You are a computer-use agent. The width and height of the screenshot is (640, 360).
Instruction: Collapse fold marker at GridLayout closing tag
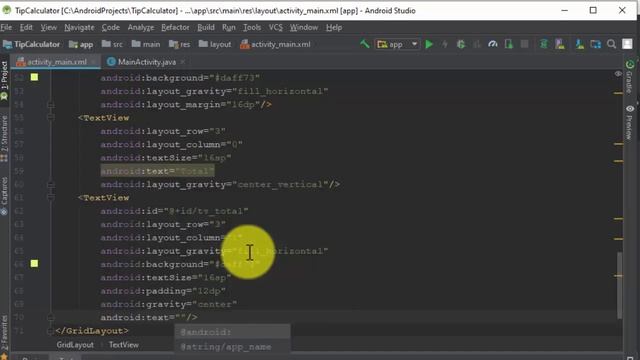51,331
